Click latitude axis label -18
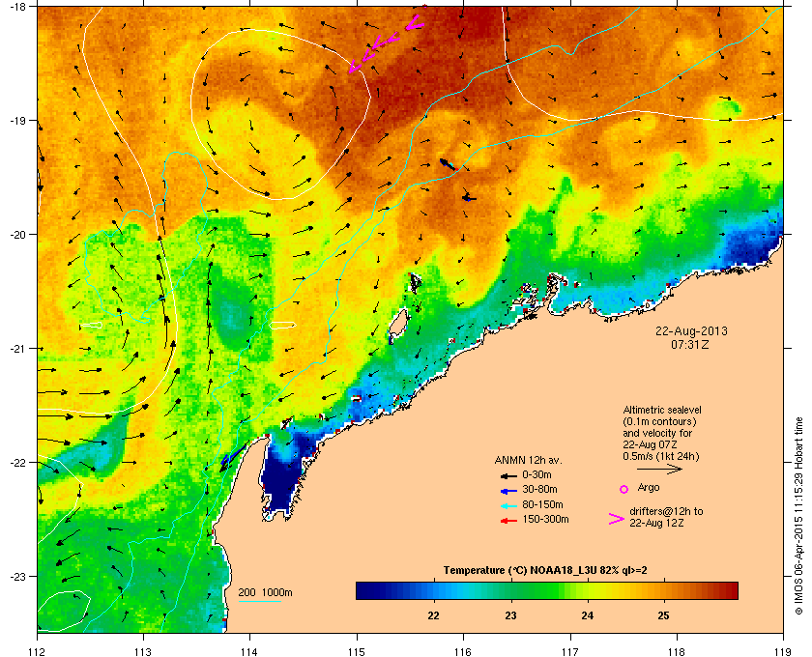 tap(17, 6)
